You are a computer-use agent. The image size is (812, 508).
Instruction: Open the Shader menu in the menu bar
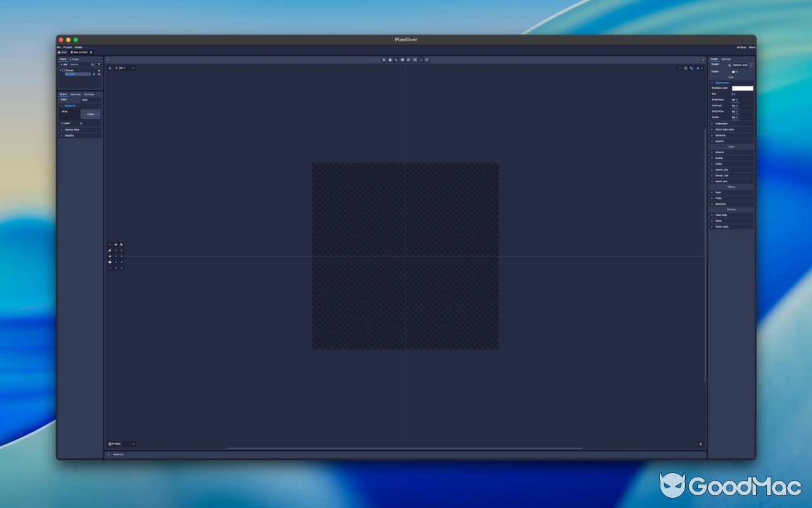[78, 47]
